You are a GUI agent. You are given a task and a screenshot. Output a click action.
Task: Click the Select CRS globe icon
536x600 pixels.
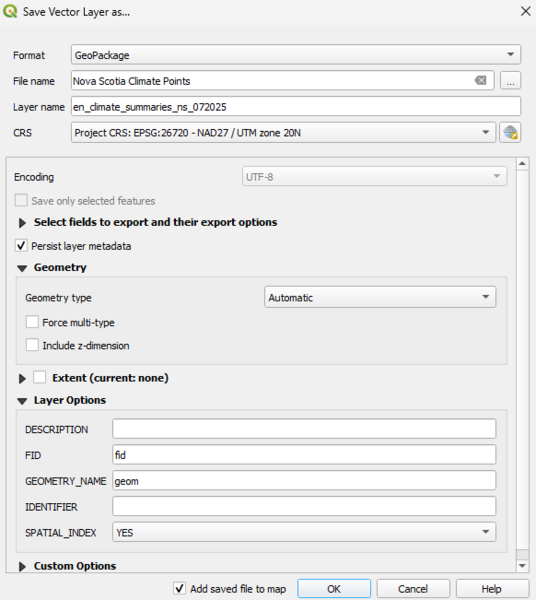[x=510, y=133]
